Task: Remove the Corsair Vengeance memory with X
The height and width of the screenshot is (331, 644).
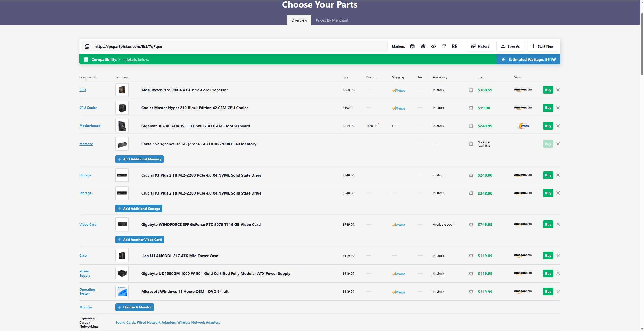Action: [x=558, y=144]
